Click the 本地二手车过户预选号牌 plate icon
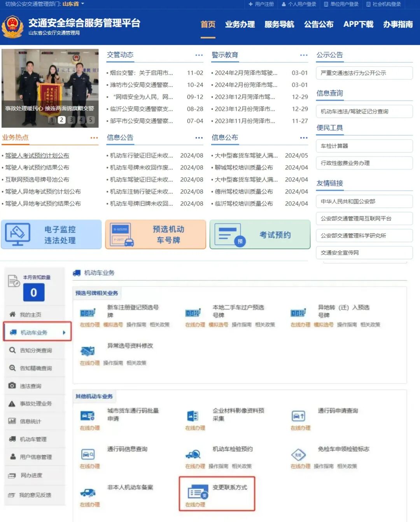This screenshot has width=420, height=522. [193, 313]
